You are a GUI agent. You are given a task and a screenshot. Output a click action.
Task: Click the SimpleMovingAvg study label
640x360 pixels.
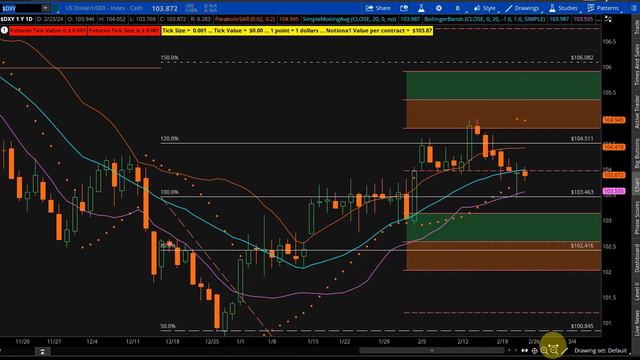click(x=349, y=19)
